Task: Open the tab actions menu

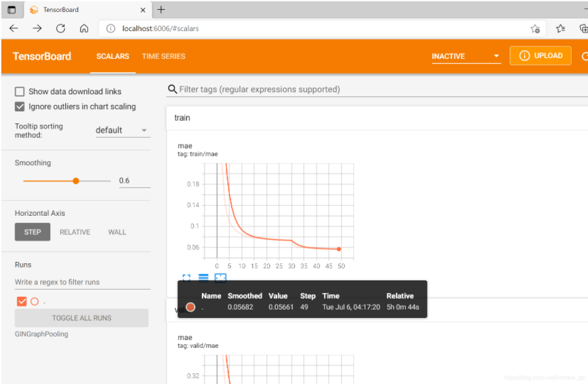Action: pyautogui.click(x=12, y=10)
